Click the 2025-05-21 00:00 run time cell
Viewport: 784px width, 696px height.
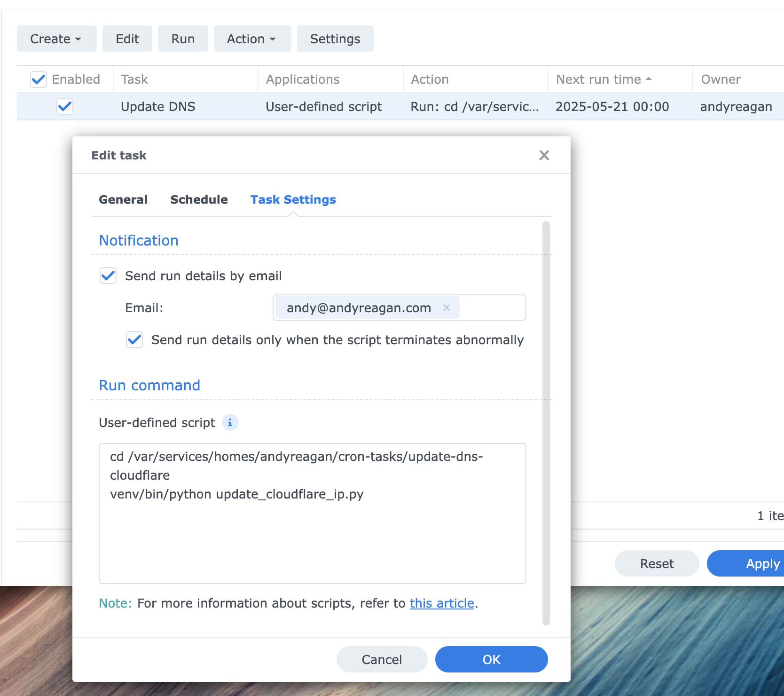click(x=612, y=107)
